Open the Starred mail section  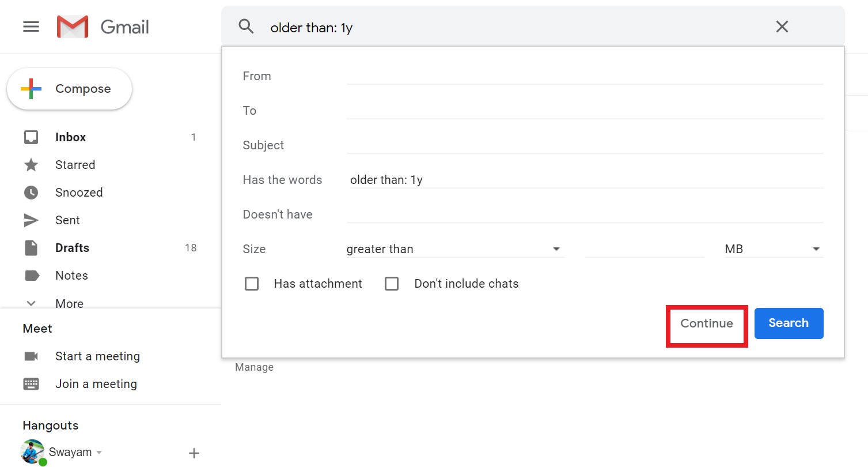75,164
